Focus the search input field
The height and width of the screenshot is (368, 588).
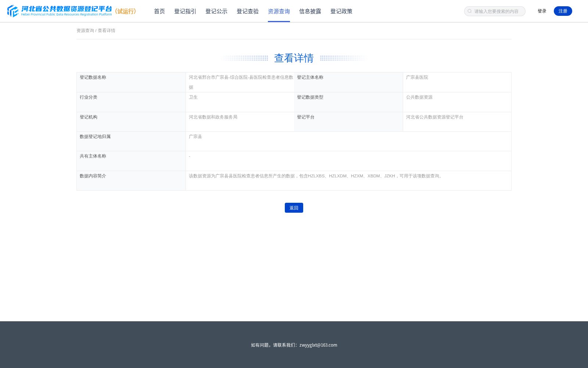(495, 11)
